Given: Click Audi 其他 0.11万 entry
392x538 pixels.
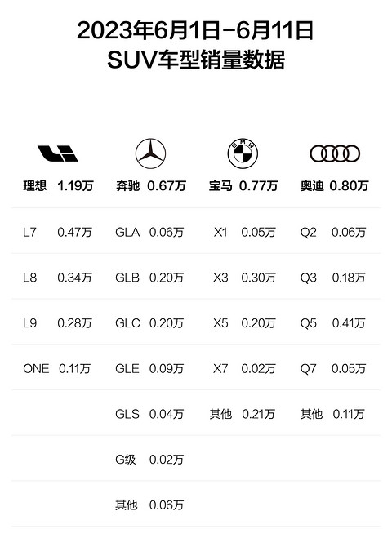Looking at the screenshot, I should point(332,414).
